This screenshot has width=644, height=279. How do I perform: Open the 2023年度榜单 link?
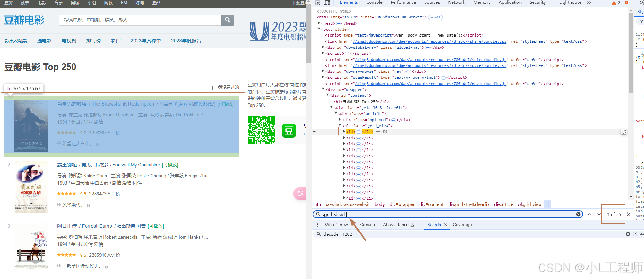tap(146, 41)
